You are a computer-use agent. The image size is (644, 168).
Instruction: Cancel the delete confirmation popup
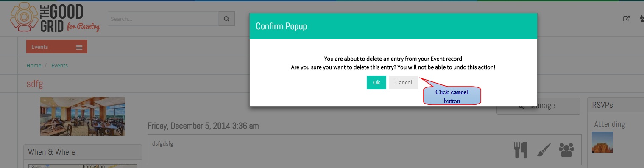click(x=404, y=82)
